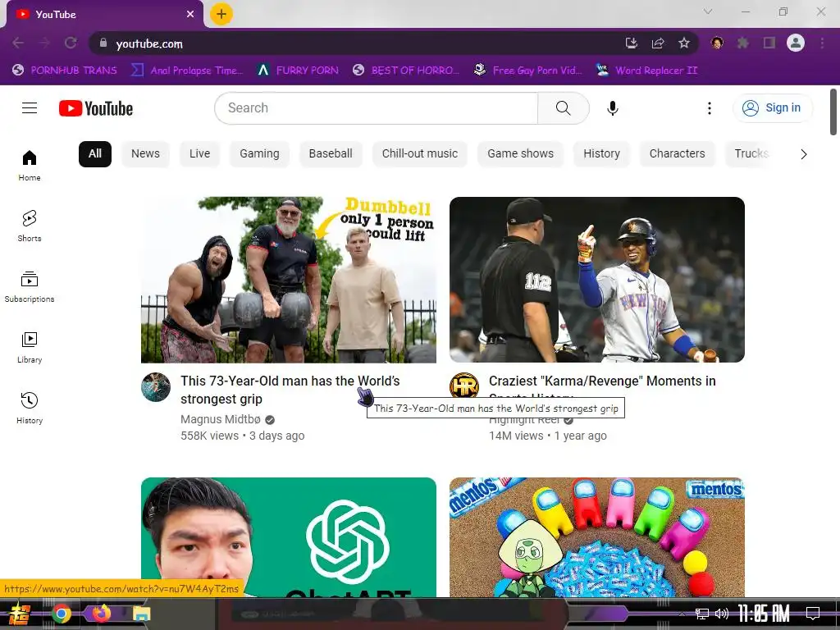Click the pinned extension icon beside the star

[717, 43]
